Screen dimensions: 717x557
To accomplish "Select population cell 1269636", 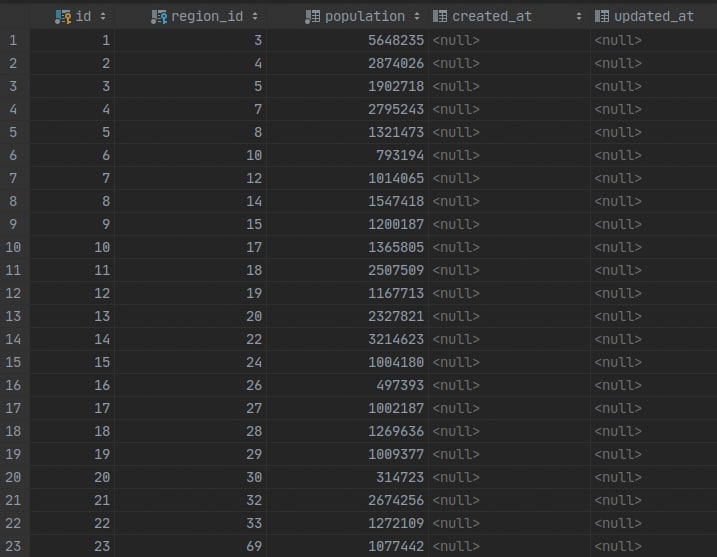I will click(348, 431).
